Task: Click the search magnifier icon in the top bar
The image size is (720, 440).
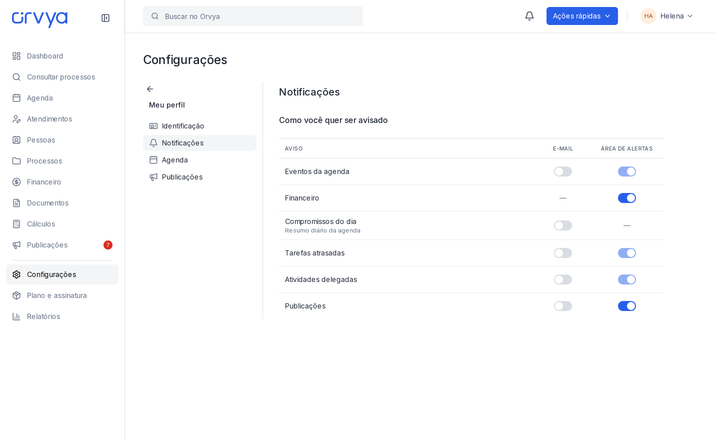Action: 155,16
